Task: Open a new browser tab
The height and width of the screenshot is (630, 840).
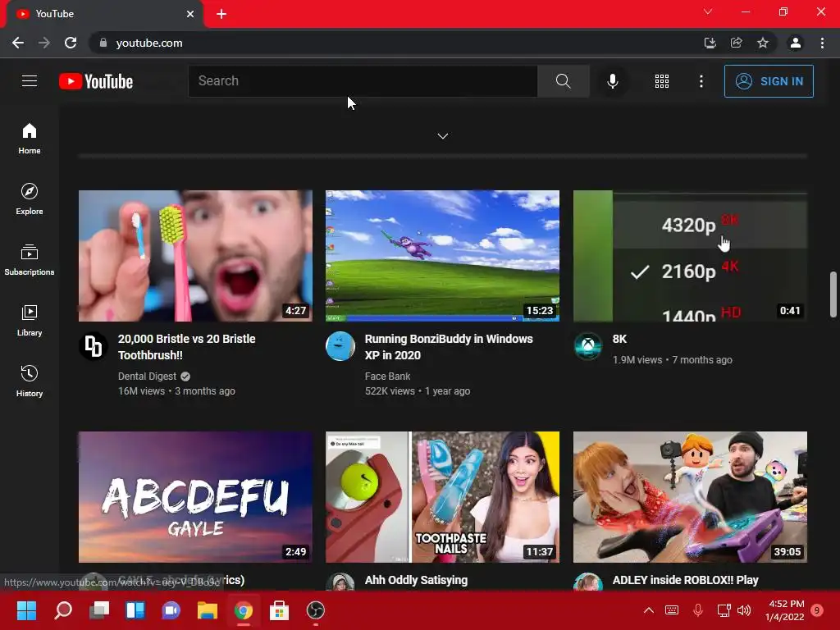Action: click(221, 14)
